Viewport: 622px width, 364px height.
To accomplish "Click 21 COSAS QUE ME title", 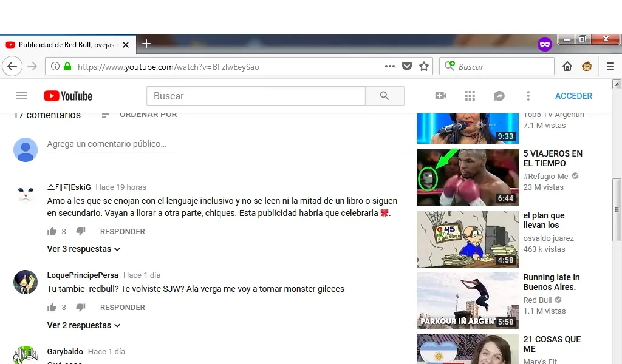I will pyautogui.click(x=552, y=344).
